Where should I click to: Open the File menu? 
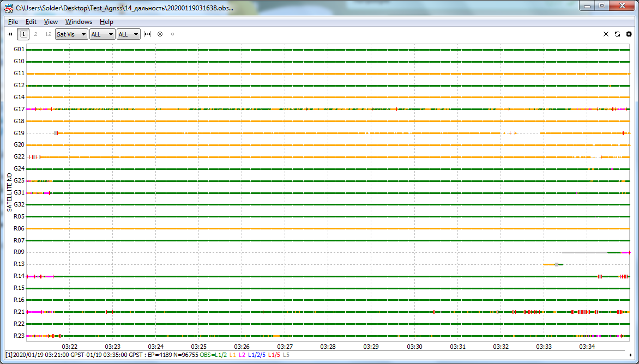coord(13,22)
